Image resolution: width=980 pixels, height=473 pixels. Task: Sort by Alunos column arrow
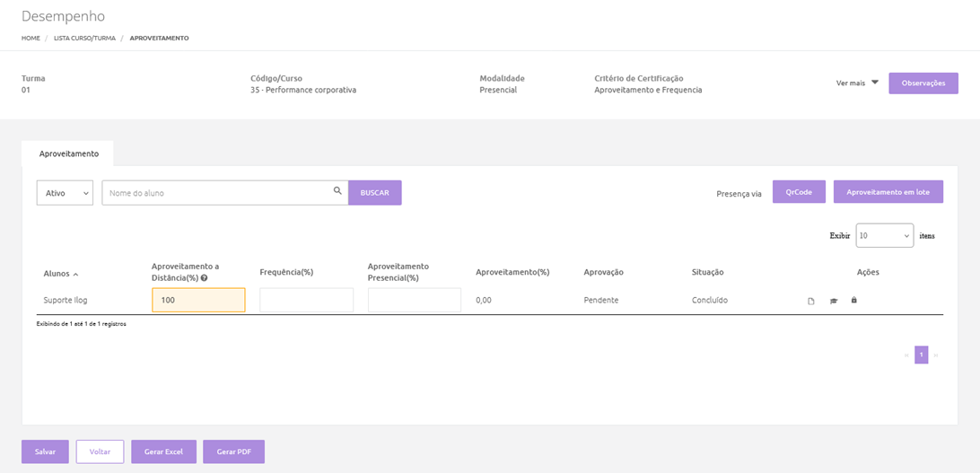[x=75, y=274]
